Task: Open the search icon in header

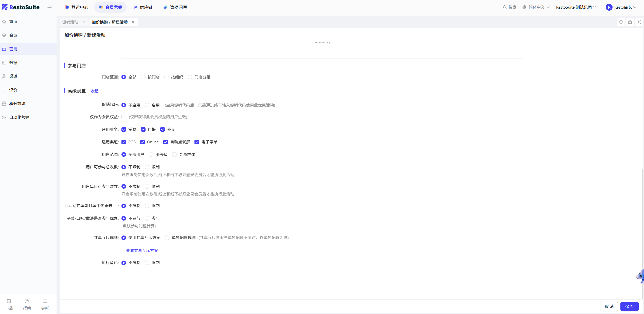Action: pos(505,7)
